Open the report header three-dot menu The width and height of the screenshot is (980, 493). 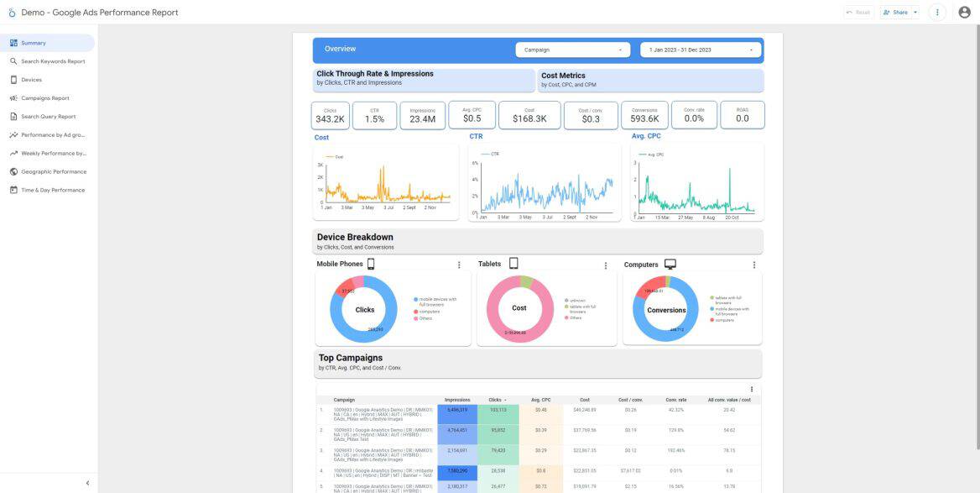[936, 11]
